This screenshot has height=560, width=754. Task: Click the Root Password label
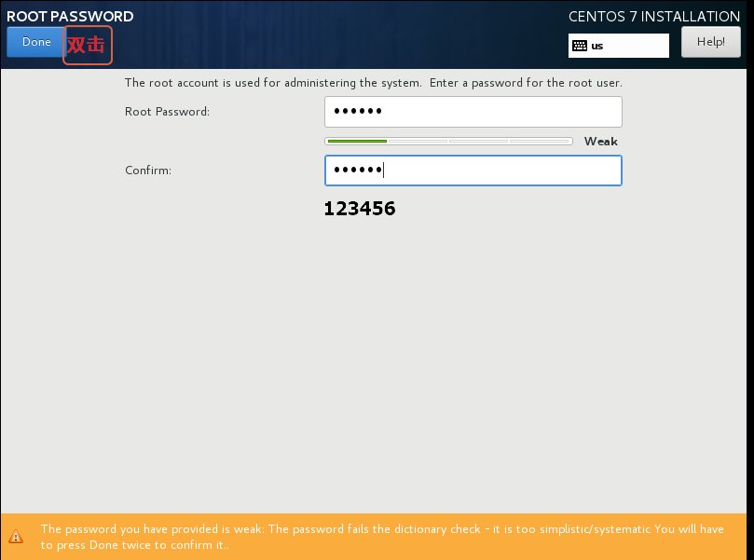[168, 112]
